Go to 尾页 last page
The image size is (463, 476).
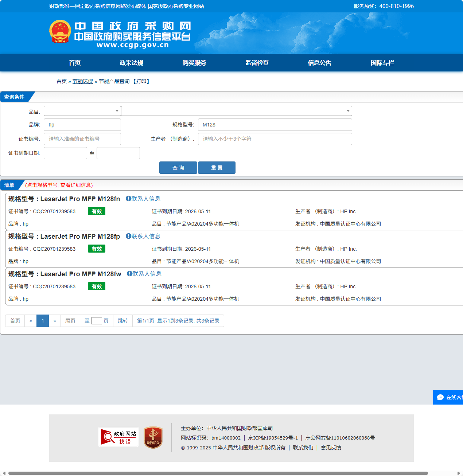(x=70, y=321)
